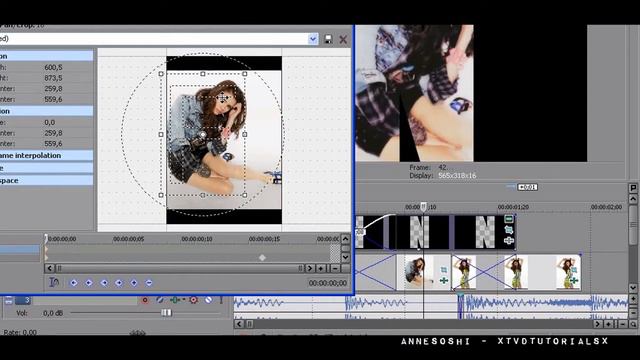640x360 pixels.
Task: Click the main timeline playhead marker
Action: click(424, 207)
